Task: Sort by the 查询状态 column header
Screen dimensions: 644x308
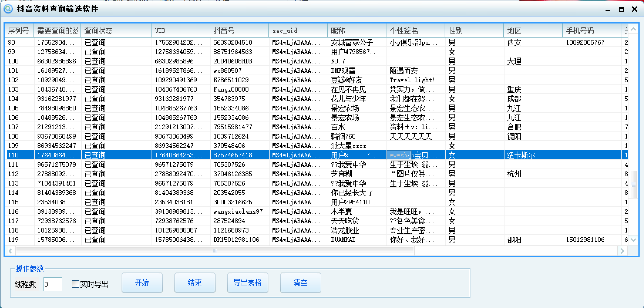Action: coord(116,31)
